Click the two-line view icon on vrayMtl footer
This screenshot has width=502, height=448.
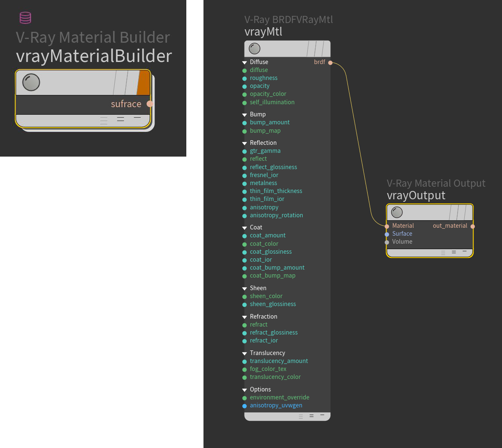311,416
